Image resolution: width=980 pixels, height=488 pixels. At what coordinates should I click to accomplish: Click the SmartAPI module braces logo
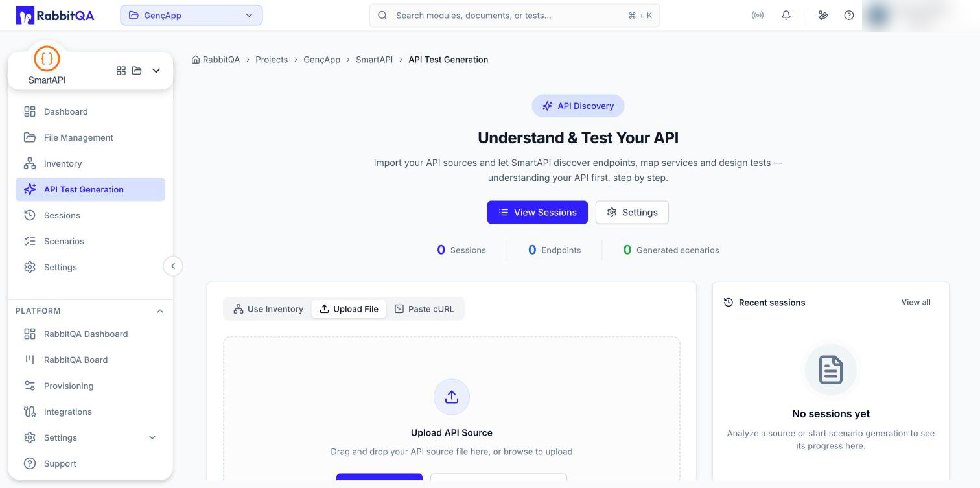point(47,58)
